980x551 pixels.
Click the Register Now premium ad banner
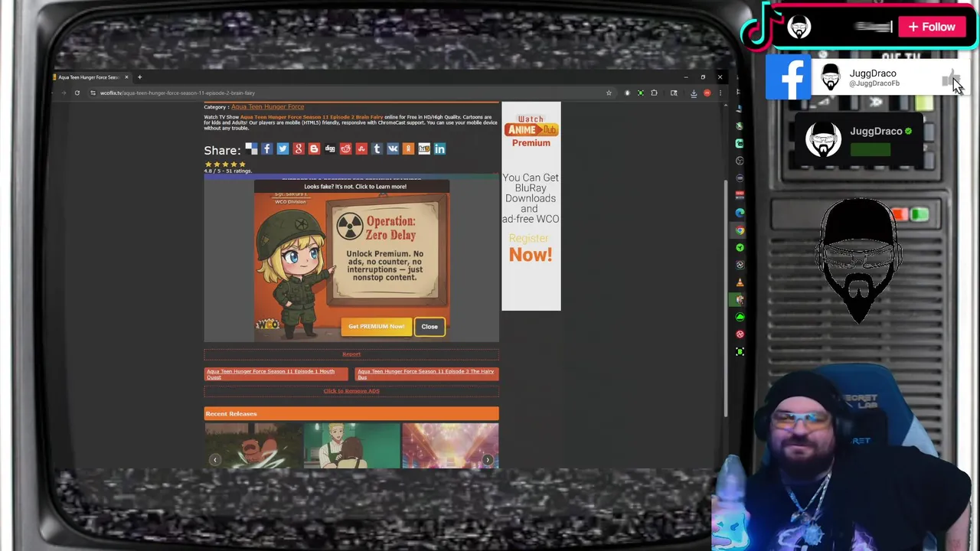coord(531,207)
